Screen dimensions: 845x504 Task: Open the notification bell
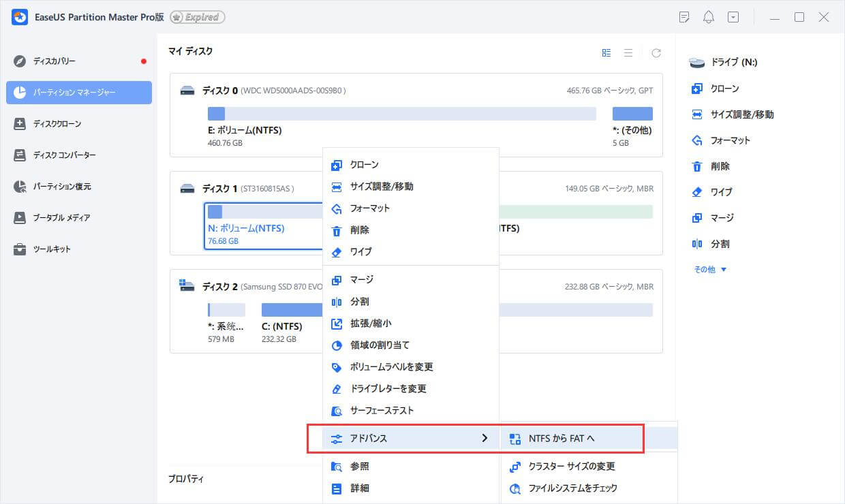709,16
